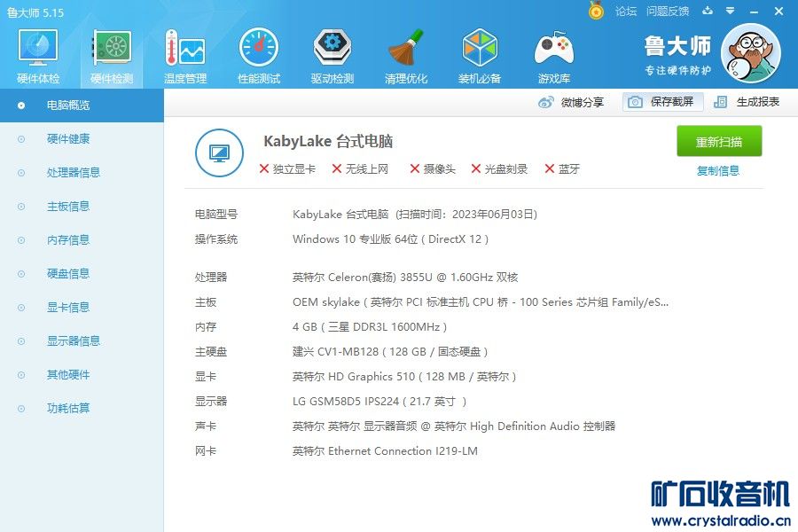Click 保存截屏 save screenshot button

click(x=663, y=102)
